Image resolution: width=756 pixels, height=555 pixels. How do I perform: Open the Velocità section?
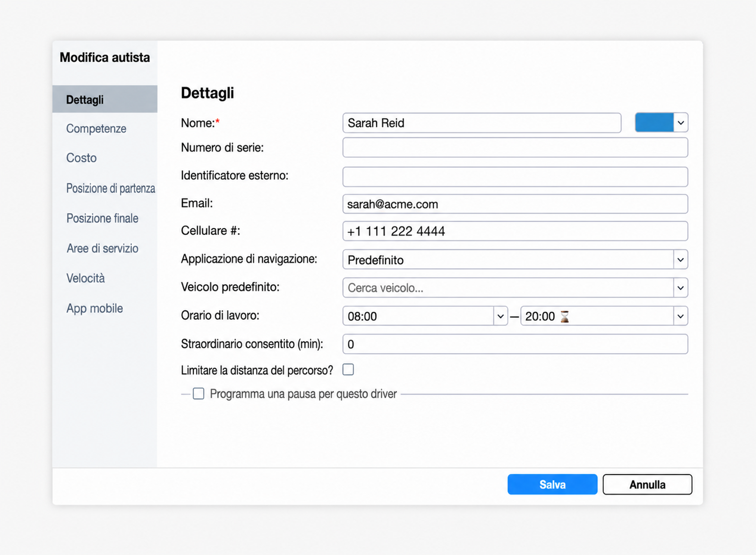86,278
